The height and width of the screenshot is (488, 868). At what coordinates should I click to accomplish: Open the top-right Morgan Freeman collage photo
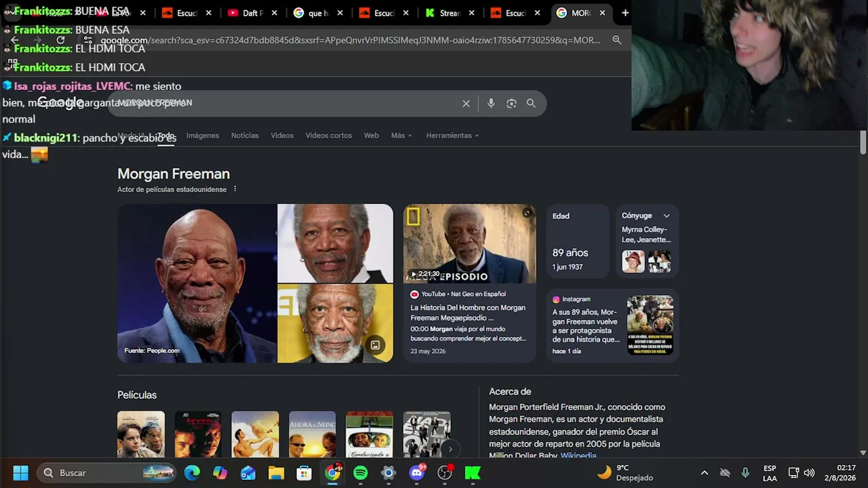(x=335, y=243)
